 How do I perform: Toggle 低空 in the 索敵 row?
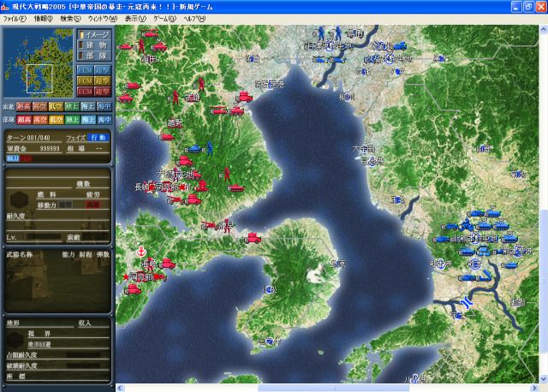(56, 107)
